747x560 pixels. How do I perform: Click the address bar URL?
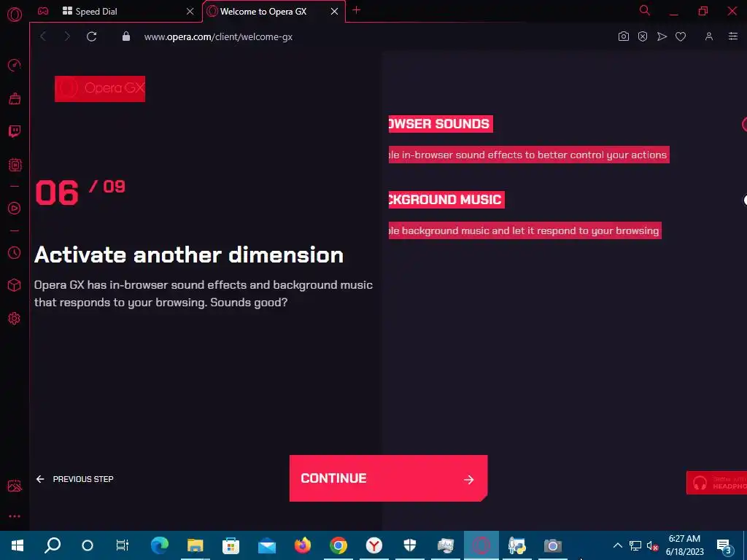[218, 36]
